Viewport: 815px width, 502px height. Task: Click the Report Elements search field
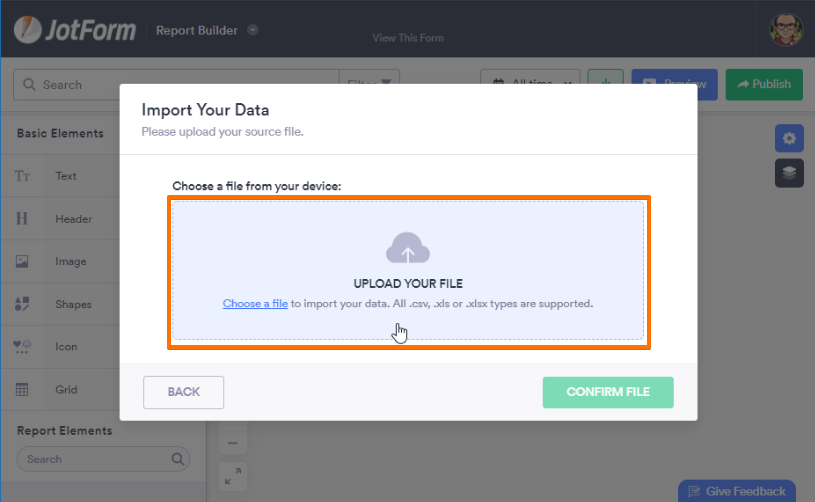[95, 459]
